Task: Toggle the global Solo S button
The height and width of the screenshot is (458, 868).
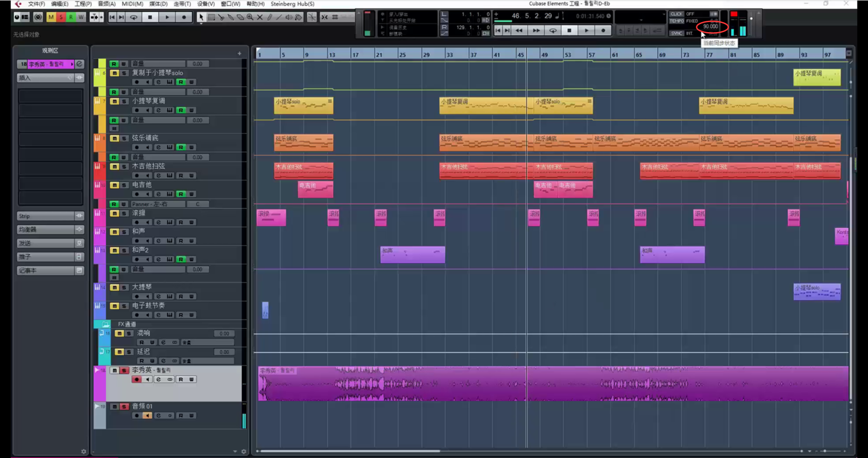Action: (x=61, y=17)
